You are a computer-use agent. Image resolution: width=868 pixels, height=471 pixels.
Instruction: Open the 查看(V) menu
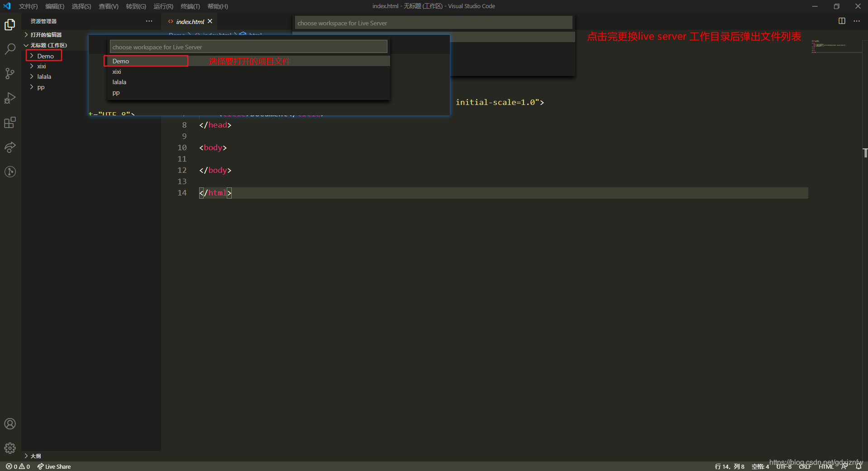point(109,6)
